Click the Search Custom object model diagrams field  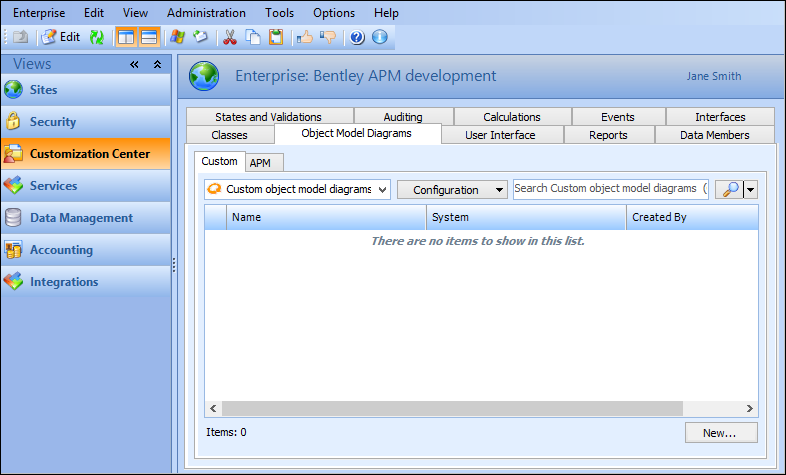point(610,189)
